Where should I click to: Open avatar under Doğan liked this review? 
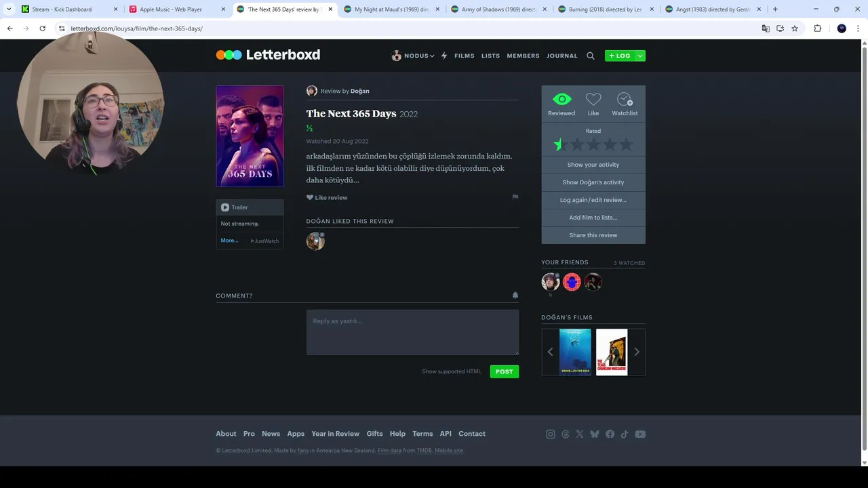point(315,241)
